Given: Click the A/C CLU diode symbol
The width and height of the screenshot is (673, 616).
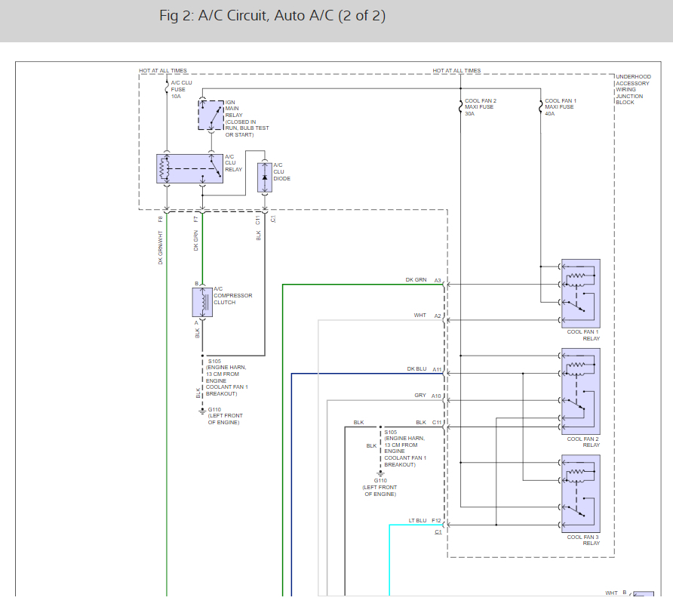Looking at the screenshot, I should click(264, 176).
